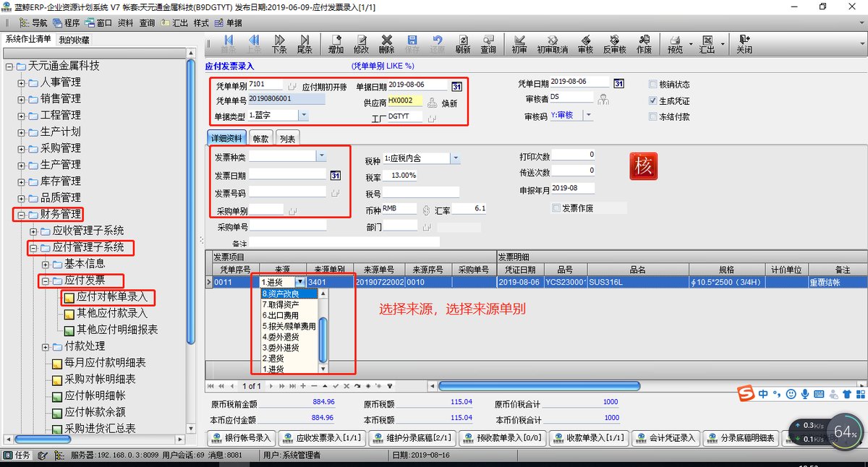Image resolution: width=868 pixels, height=467 pixels.
Task: Open 应收发票录入[1/1] window button
Action: tap(322, 438)
